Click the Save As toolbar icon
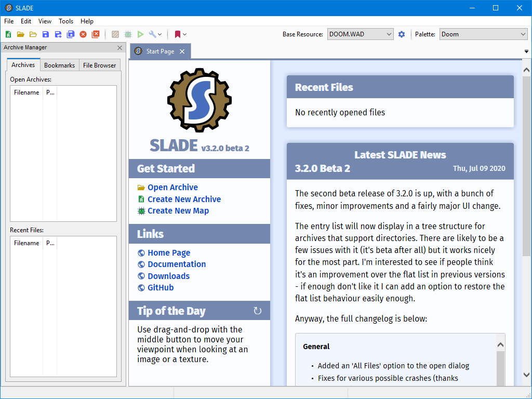 coord(58,34)
